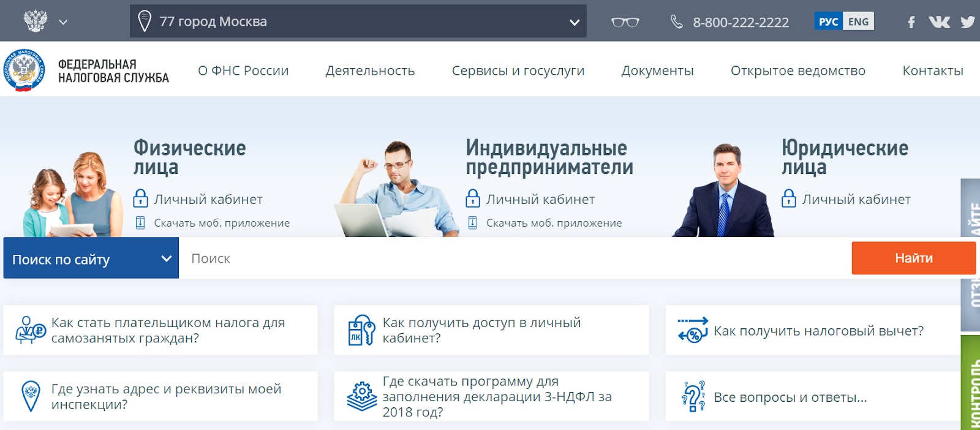This screenshot has height=430, width=980.
Task: Click the orange Найти button
Action: pyautogui.click(x=913, y=258)
